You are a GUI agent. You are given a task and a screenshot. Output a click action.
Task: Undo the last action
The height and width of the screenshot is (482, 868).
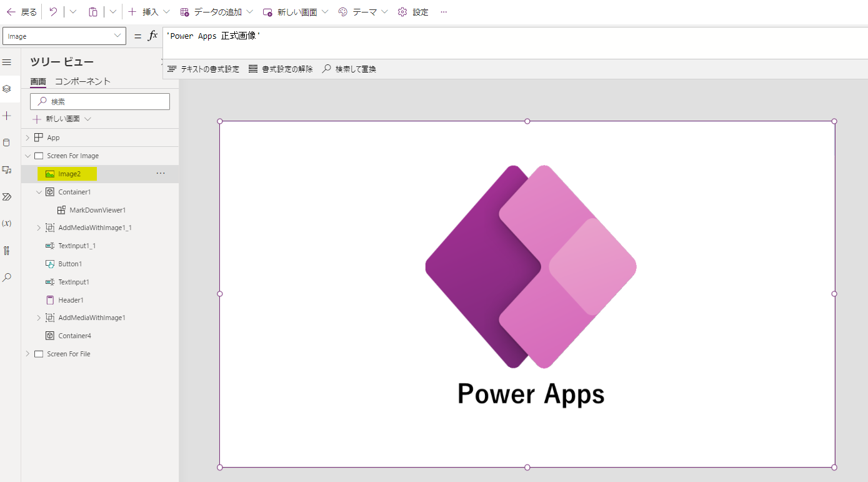(x=53, y=12)
